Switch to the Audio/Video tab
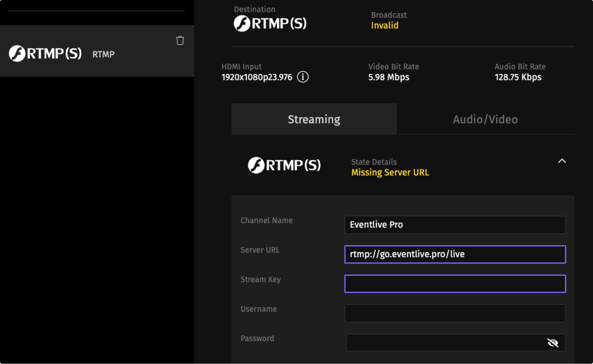The image size is (593, 364). [x=485, y=120]
